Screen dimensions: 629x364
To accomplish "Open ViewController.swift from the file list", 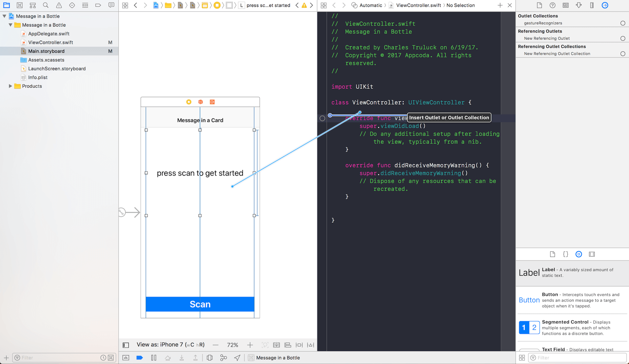I will [x=50, y=42].
